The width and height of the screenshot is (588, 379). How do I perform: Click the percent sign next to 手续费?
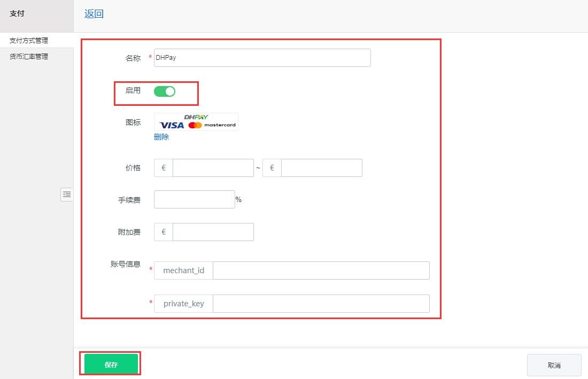click(238, 199)
